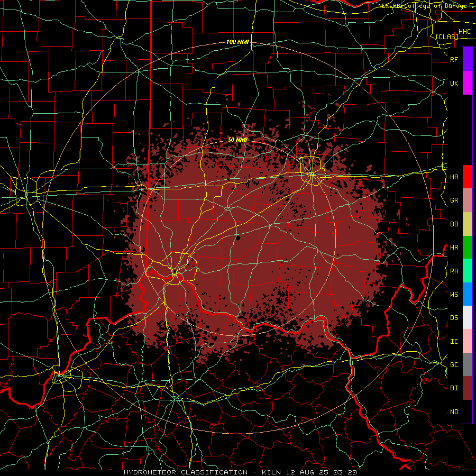Image resolution: width=476 pixels, height=476 pixels.
Task: Click the RF legend label
Action: [454, 59]
